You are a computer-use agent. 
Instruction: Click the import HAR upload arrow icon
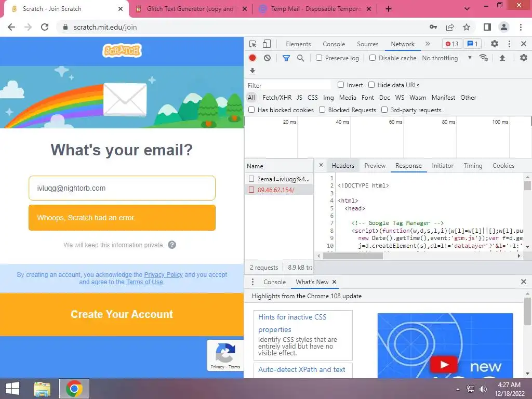pos(502,58)
